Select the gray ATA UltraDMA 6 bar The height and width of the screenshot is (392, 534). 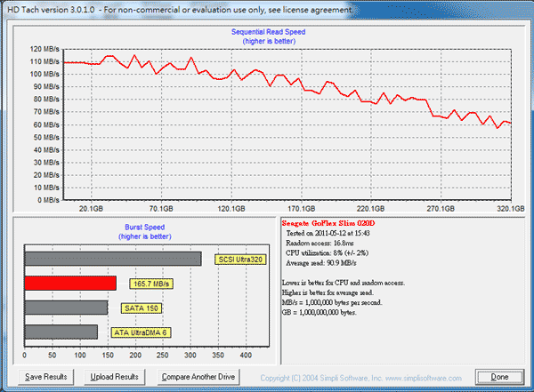tap(61, 332)
